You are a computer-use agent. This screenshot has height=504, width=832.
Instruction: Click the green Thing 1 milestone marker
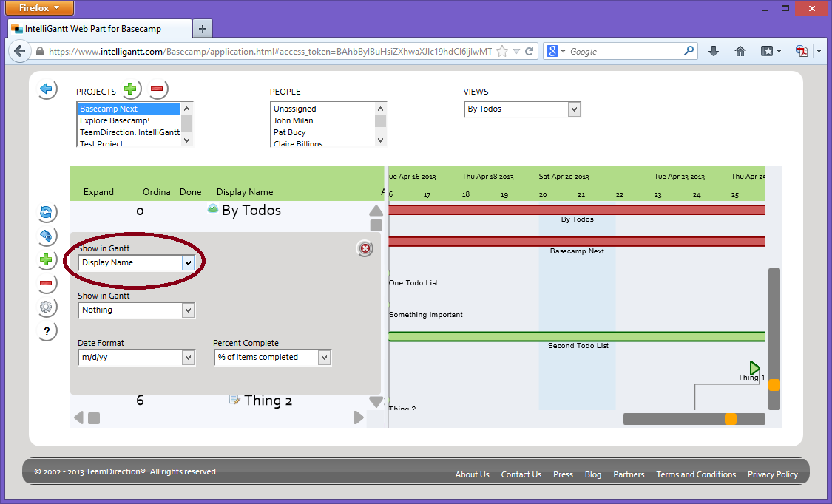pyautogui.click(x=754, y=368)
